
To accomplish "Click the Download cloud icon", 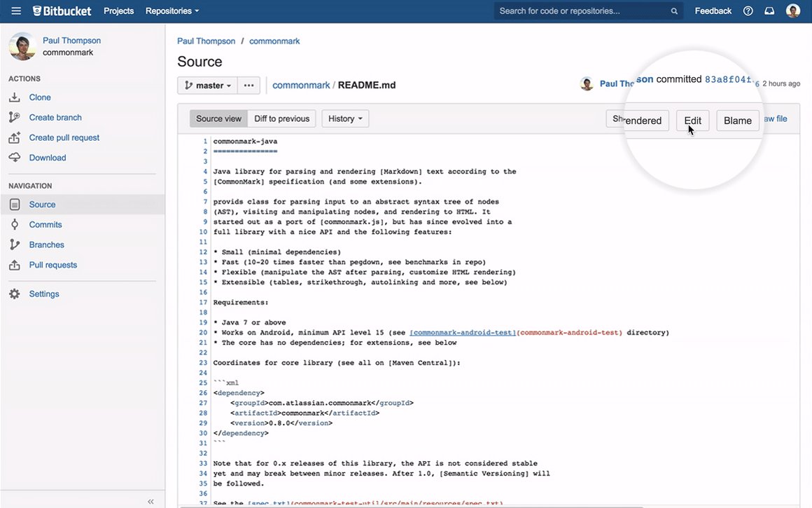I will click(15, 158).
